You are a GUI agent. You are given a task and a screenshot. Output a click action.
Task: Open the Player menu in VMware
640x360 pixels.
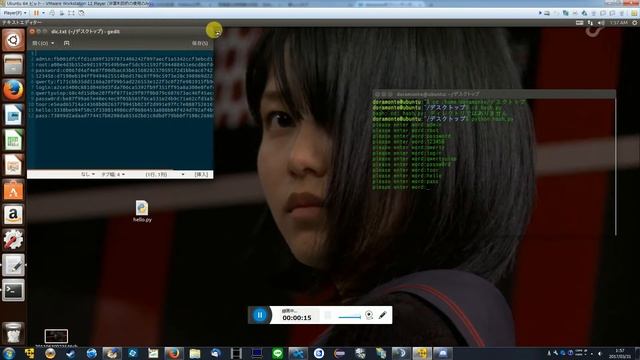[15, 13]
